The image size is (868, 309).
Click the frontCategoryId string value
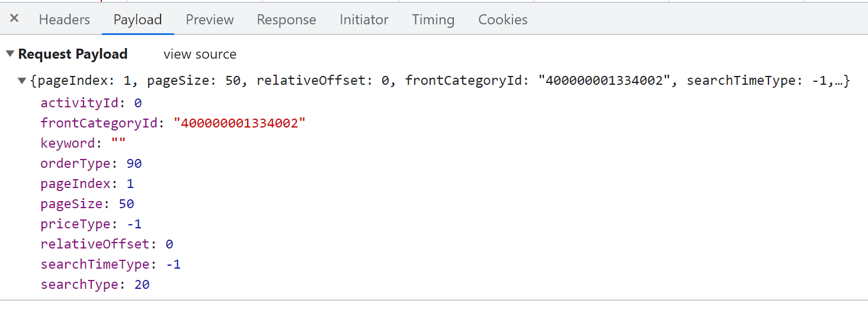pyautogui.click(x=239, y=123)
